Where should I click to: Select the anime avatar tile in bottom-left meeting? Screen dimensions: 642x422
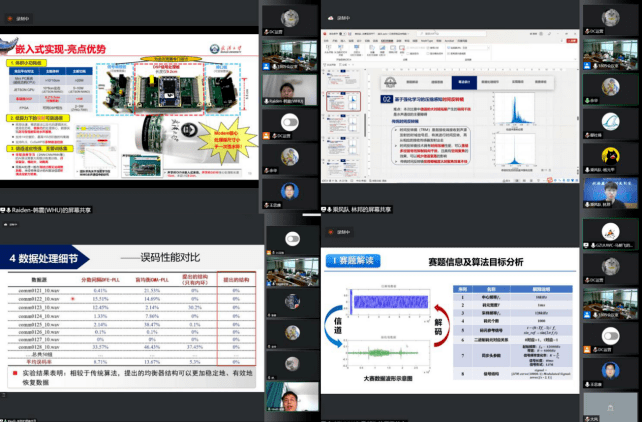coord(292,334)
